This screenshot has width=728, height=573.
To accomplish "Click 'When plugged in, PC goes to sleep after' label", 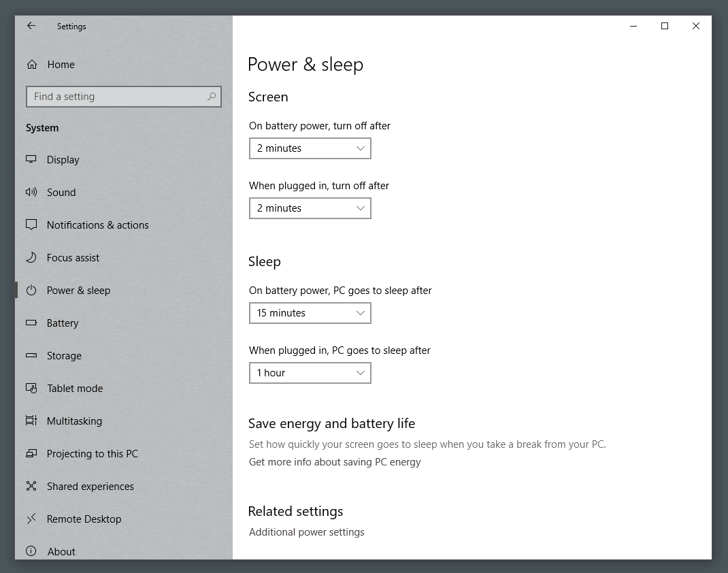I will pyautogui.click(x=340, y=350).
